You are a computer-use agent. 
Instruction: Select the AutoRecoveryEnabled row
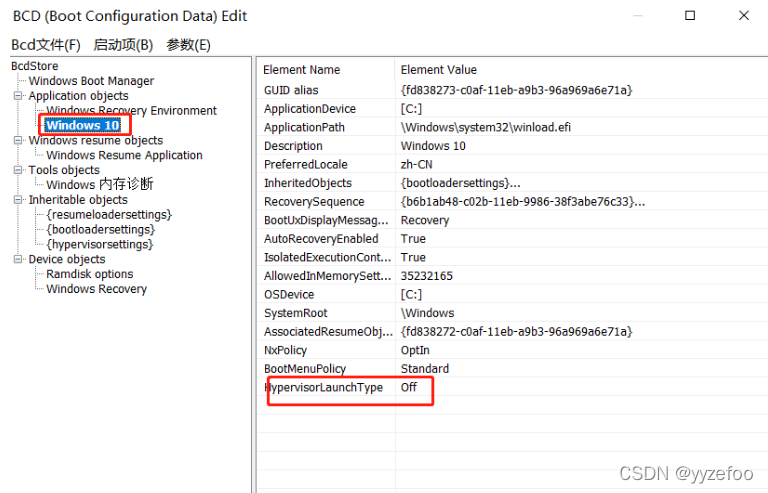pos(513,239)
